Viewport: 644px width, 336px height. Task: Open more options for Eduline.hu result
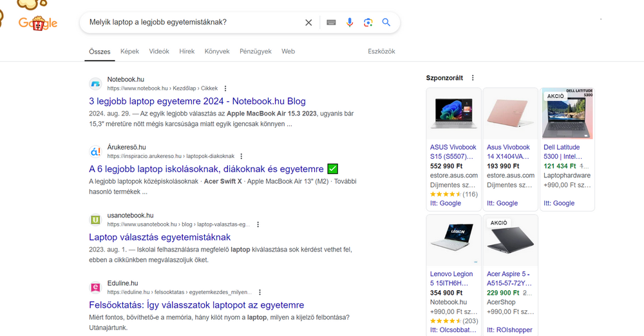(x=260, y=292)
